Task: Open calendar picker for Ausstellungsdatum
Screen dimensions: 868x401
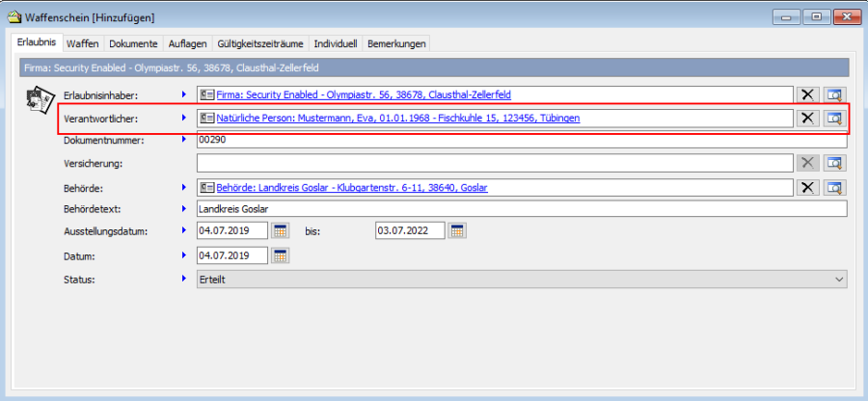Action: 280,231
